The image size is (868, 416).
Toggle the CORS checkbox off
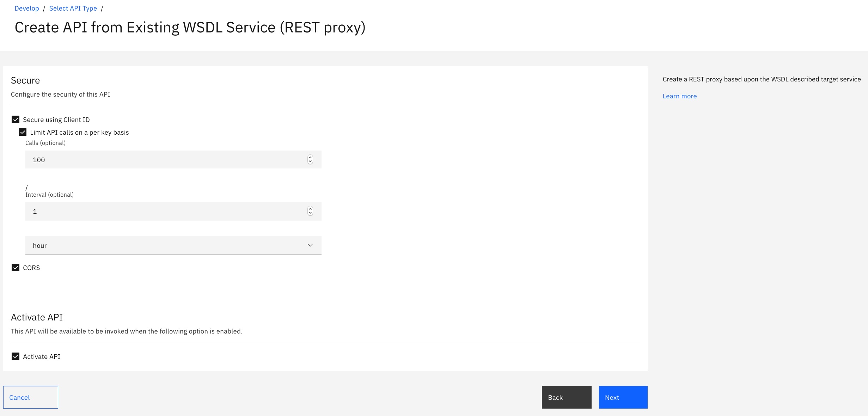click(x=15, y=268)
